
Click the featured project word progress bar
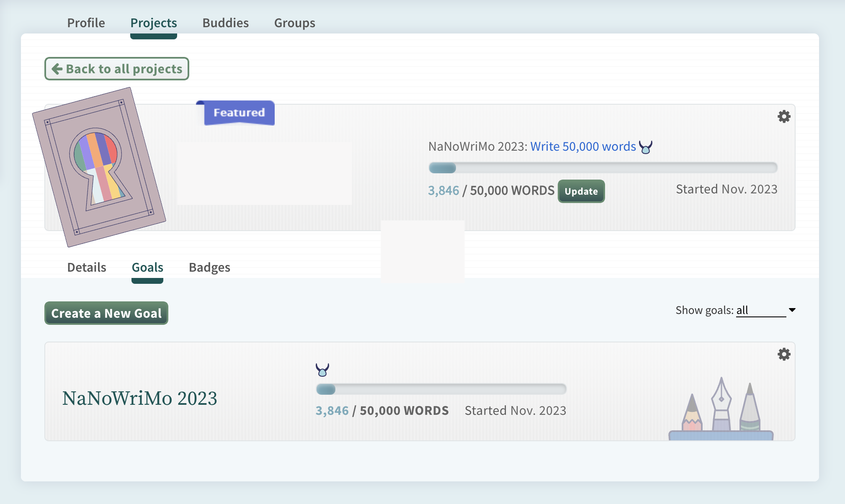(x=603, y=168)
